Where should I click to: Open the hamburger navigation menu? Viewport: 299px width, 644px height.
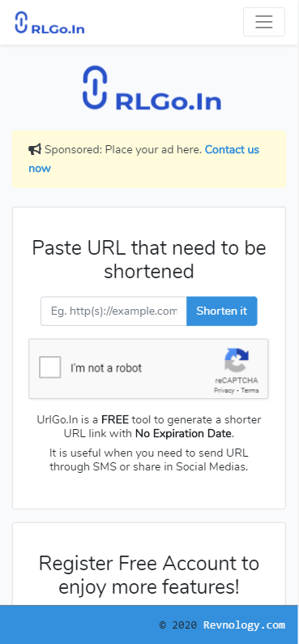263,22
